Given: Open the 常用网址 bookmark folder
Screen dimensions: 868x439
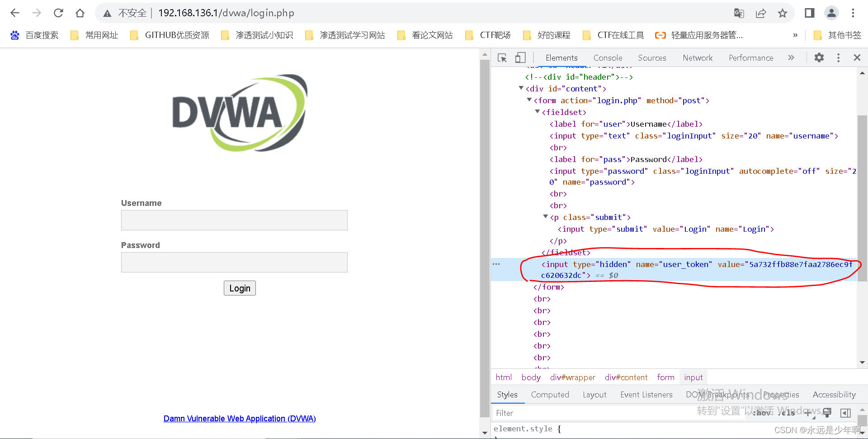Looking at the screenshot, I should click(94, 35).
